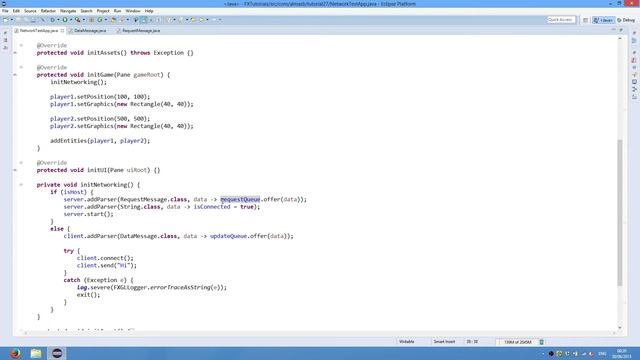This screenshot has height=360, width=640.
Task: Open the External Tools dropdown arrow
Action: pyautogui.click(x=84, y=20)
